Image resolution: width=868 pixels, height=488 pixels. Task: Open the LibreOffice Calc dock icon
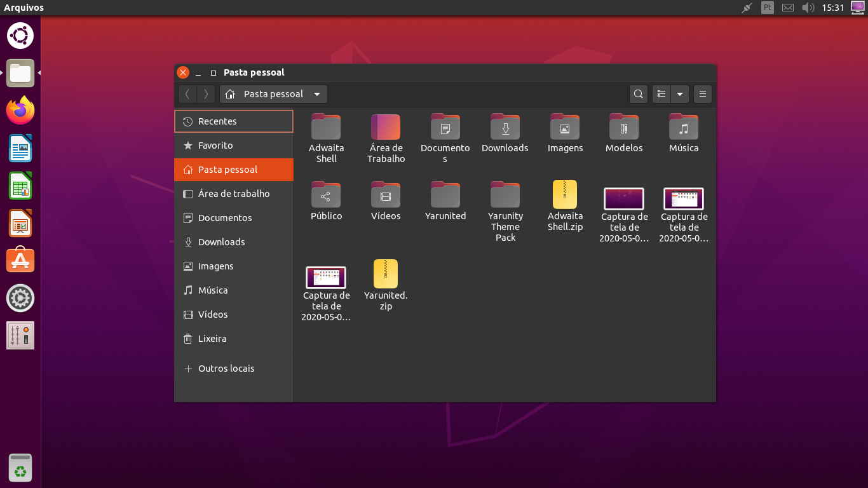[20, 184]
